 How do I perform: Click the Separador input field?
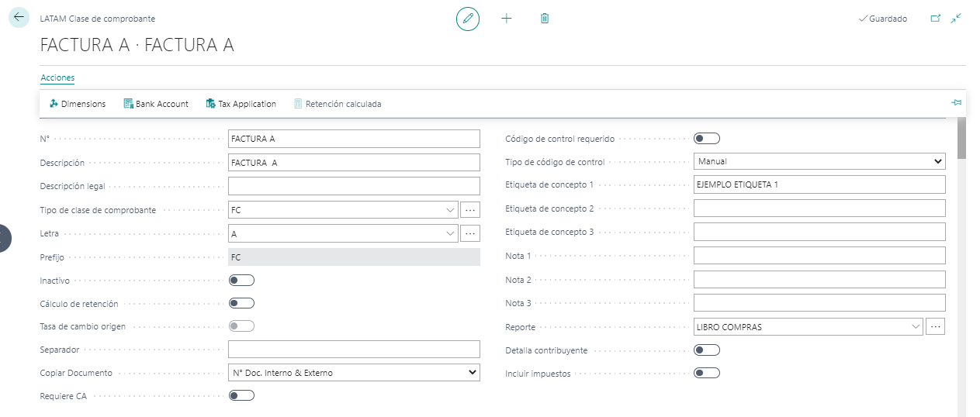tap(354, 350)
